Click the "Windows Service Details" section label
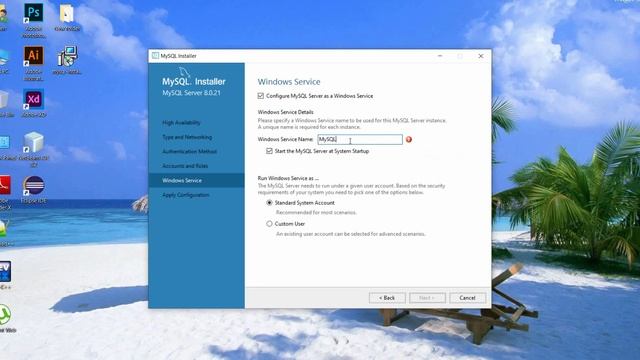Image resolution: width=640 pixels, height=360 pixels. click(x=286, y=112)
